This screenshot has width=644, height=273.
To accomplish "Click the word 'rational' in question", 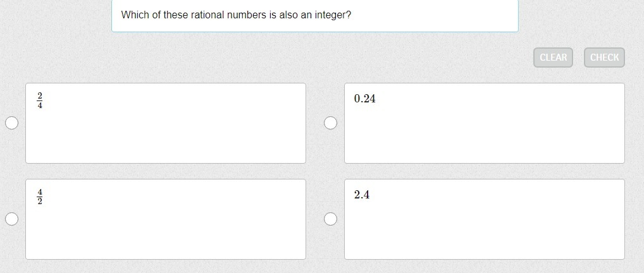I will coord(206,15).
